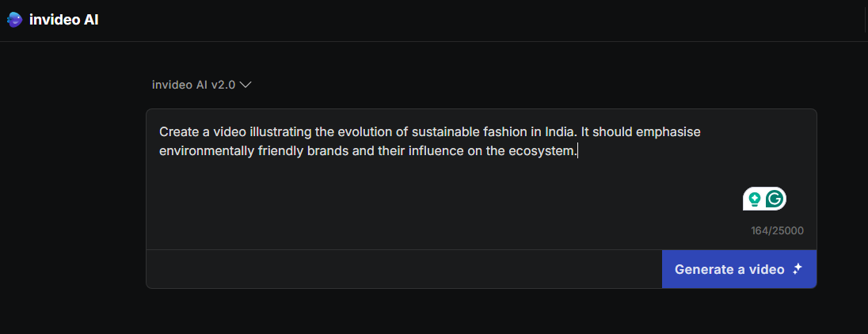Viewport: 868px width, 334px height.
Task: Click the sparkle icon on Generate button
Action: pos(798,269)
